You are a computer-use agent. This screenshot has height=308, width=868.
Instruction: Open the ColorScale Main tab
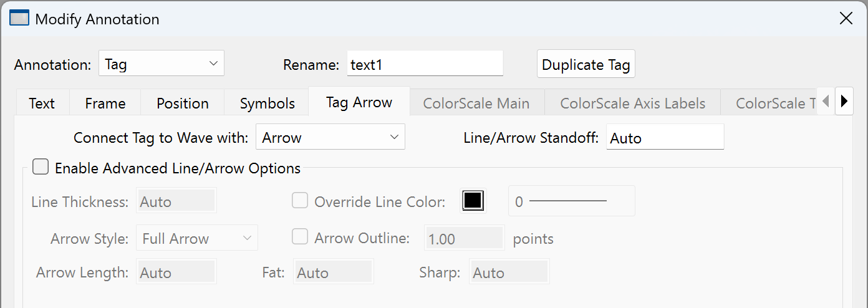[476, 103]
